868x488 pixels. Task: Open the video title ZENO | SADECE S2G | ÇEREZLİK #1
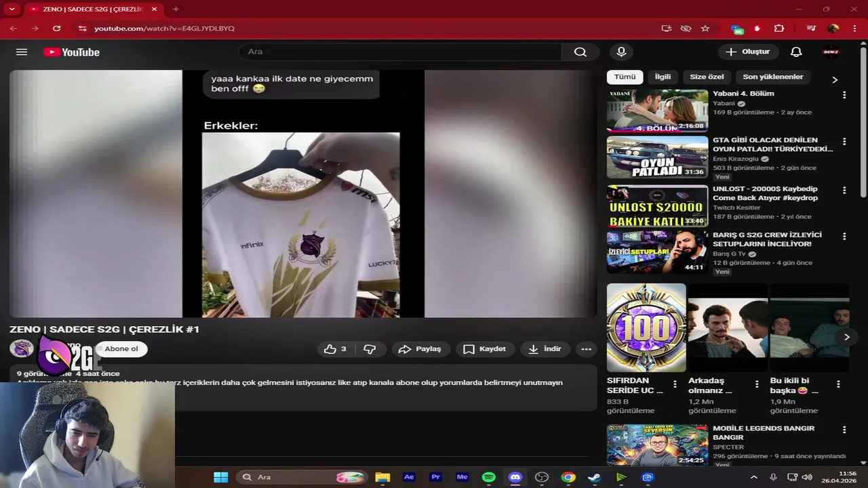[104, 329]
